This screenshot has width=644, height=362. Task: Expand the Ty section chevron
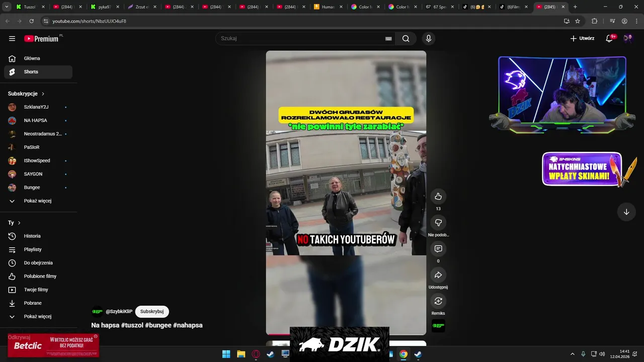point(19,223)
